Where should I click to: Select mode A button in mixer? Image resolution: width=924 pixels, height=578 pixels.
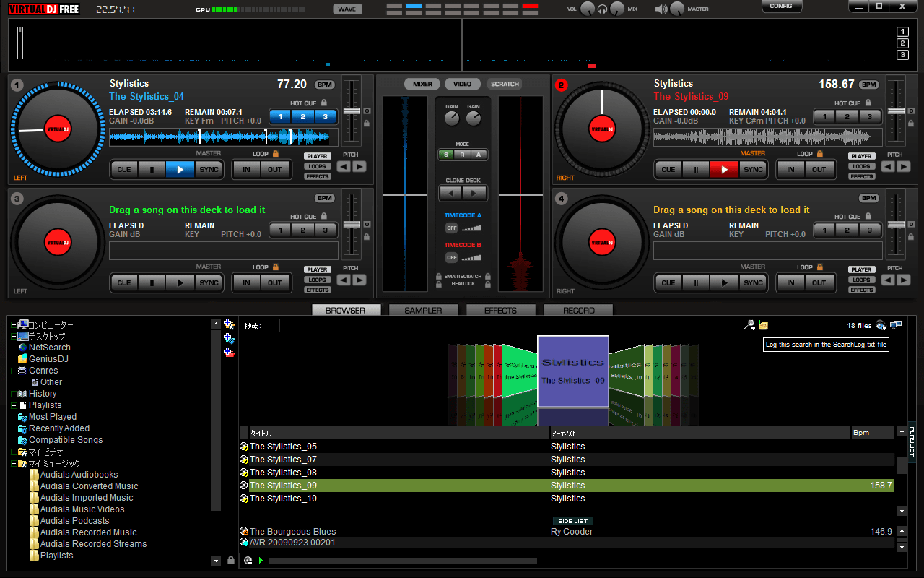(477, 155)
